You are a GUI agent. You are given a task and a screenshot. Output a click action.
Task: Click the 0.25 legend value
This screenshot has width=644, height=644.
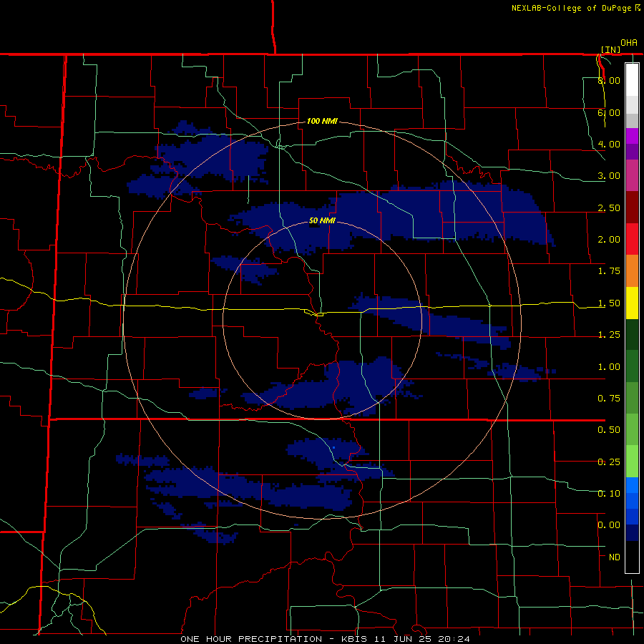click(609, 462)
